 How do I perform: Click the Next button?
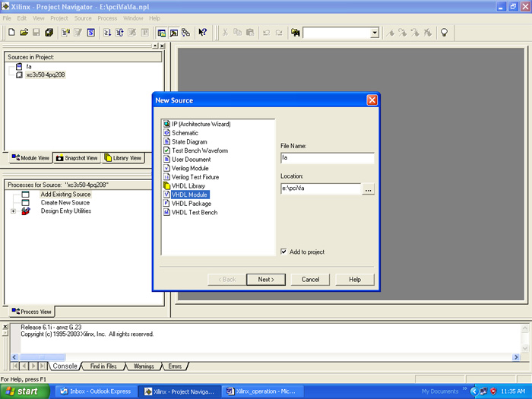click(266, 280)
